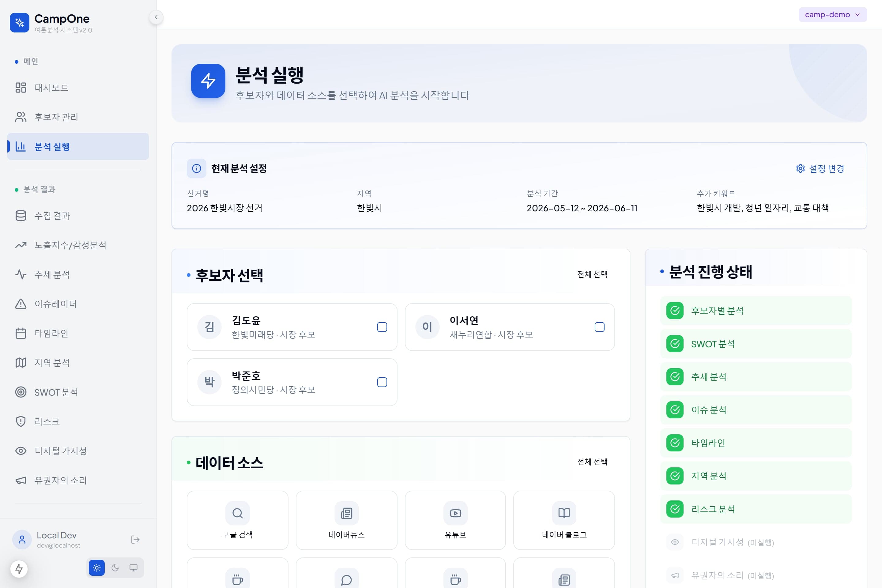Click the blue lightning icon beside 분석 실행 title

pos(208,81)
